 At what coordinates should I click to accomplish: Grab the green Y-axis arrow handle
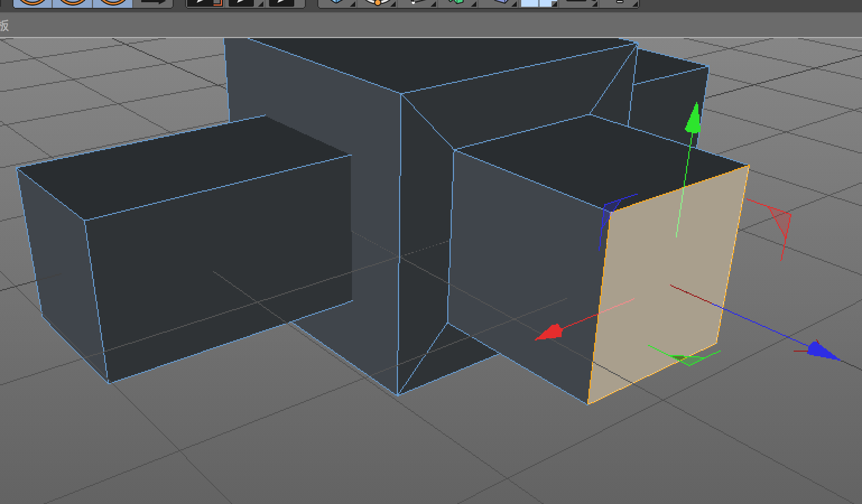pos(694,118)
